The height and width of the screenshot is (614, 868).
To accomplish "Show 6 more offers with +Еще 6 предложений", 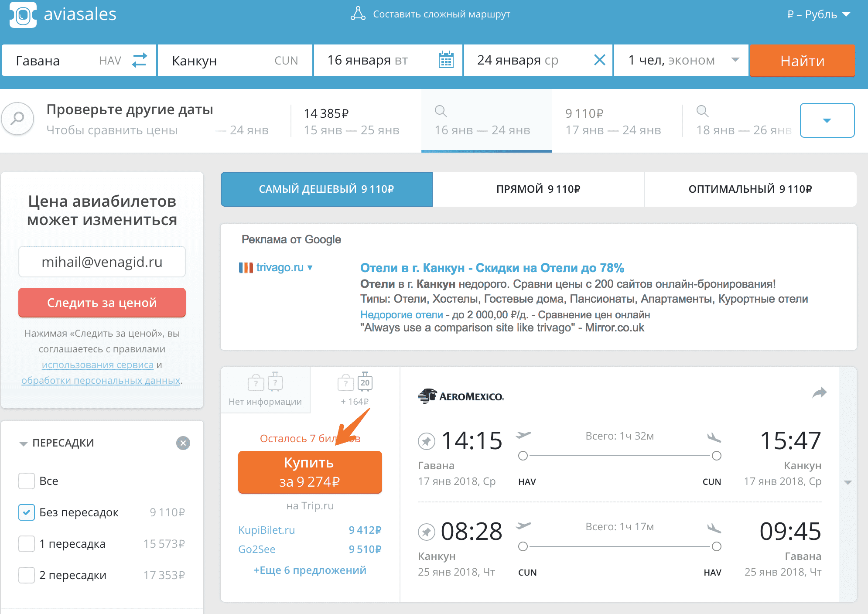I will point(310,570).
